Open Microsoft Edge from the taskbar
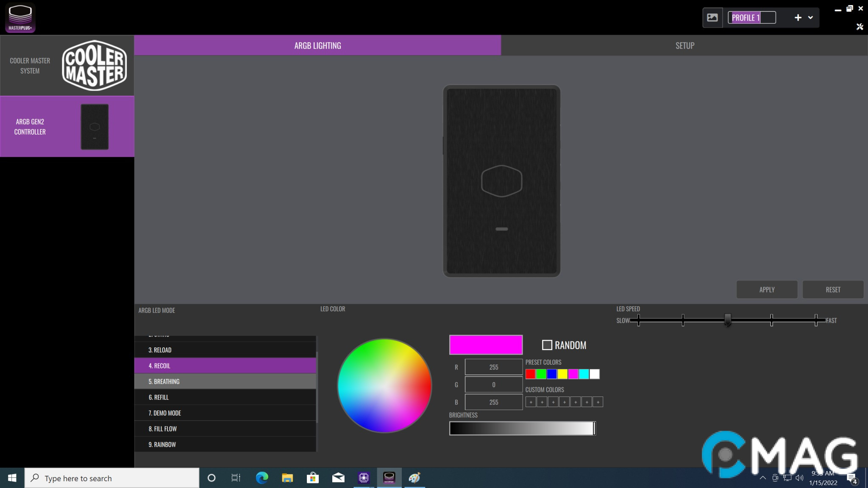This screenshot has width=868, height=488. tap(262, 478)
